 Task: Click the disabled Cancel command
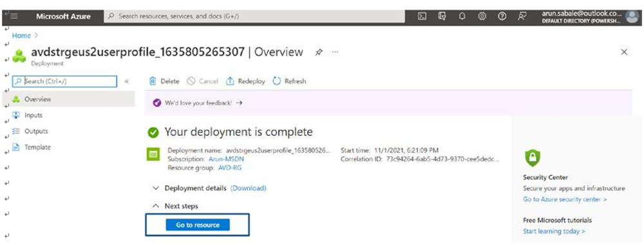(202, 81)
